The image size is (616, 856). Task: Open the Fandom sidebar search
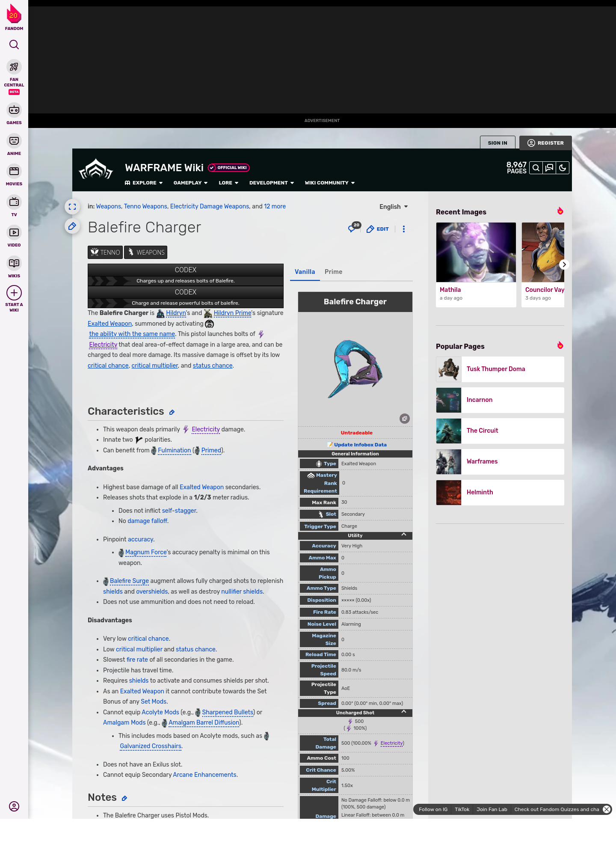[14, 45]
